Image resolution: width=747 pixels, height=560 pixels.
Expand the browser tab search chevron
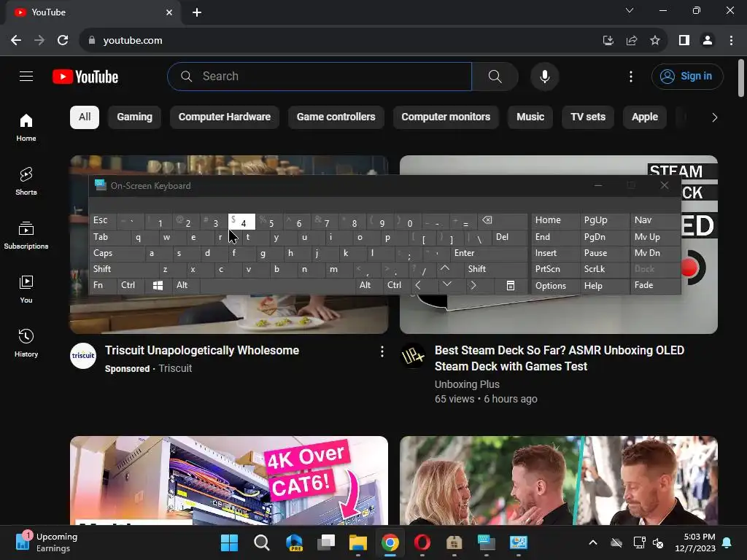point(630,10)
